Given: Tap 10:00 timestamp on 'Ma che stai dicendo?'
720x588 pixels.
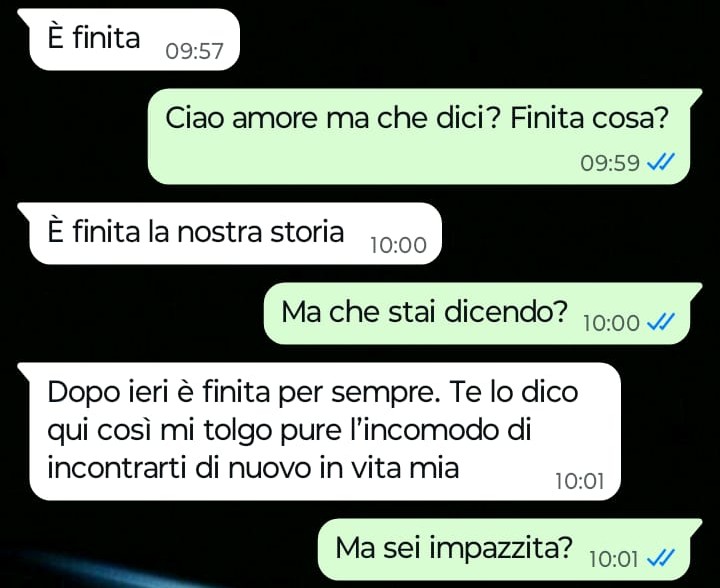Looking at the screenshot, I should (x=611, y=323).
